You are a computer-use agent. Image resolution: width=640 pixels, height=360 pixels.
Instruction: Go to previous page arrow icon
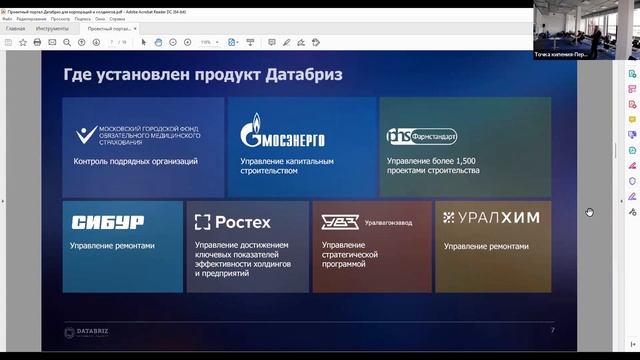click(82, 42)
